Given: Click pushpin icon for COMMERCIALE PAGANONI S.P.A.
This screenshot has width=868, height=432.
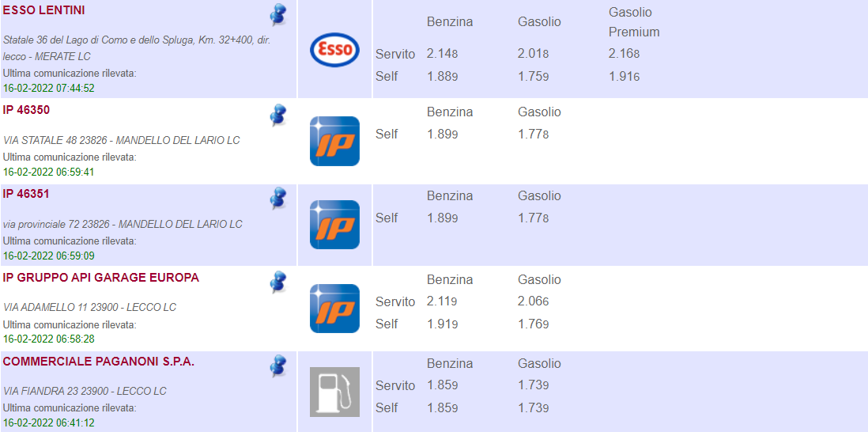Looking at the screenshot, I should 277,366.
